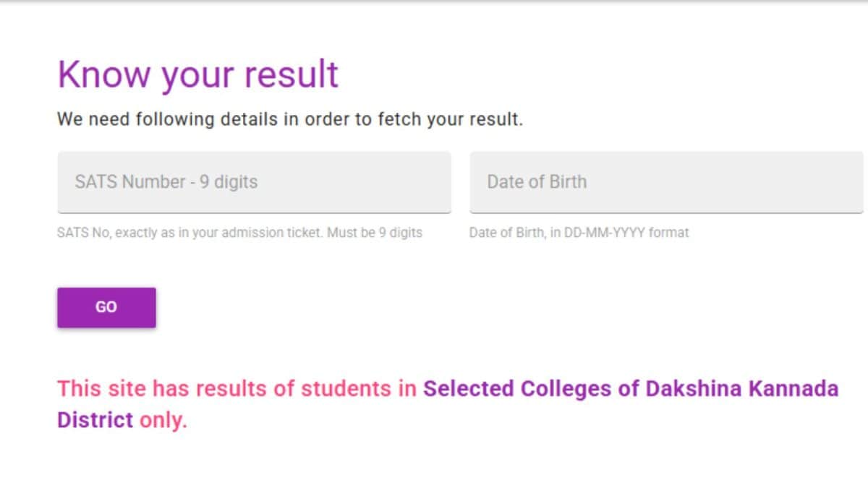Click the SATS Number placeholder text
868x488 pixels.
(165, 182)
